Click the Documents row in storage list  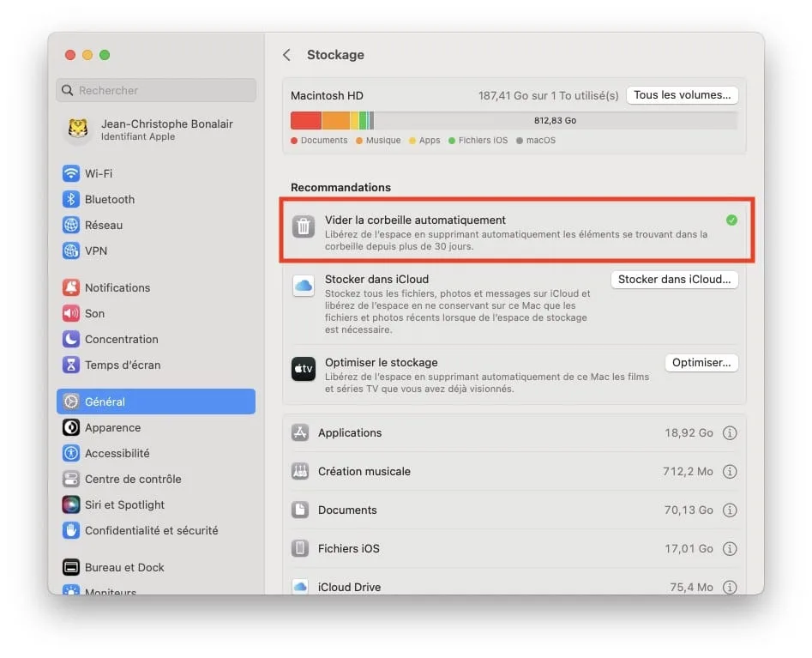514,510
